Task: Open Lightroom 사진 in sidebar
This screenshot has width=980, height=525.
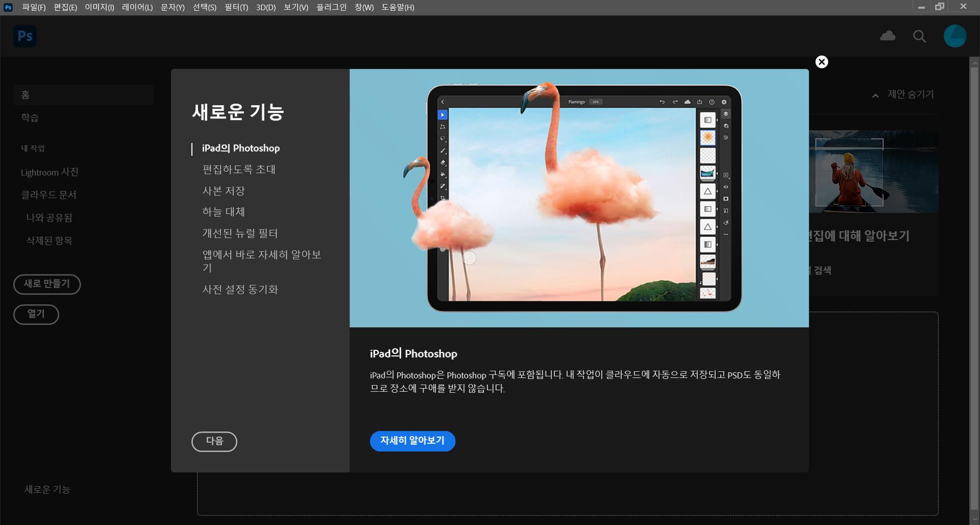Action: pyautogui.click(x=50, y=173)
